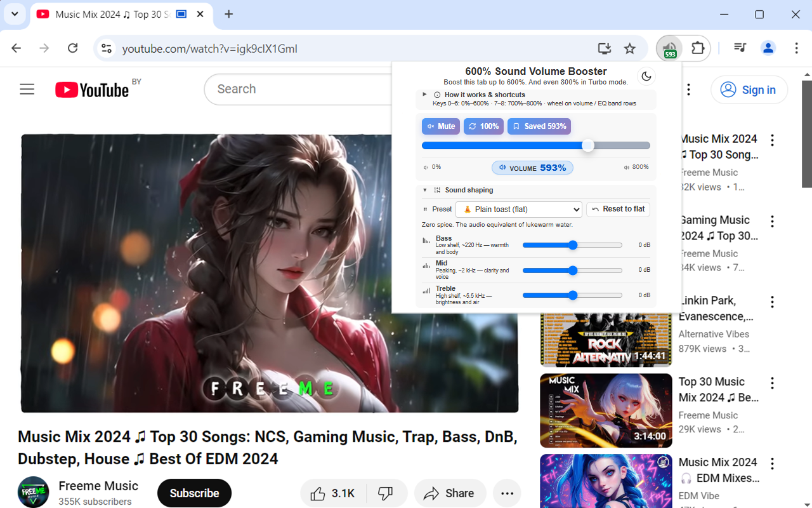This screenshot has height=508, width=812.
Task: Reload the YouTube page
Action: click(73, 48)
